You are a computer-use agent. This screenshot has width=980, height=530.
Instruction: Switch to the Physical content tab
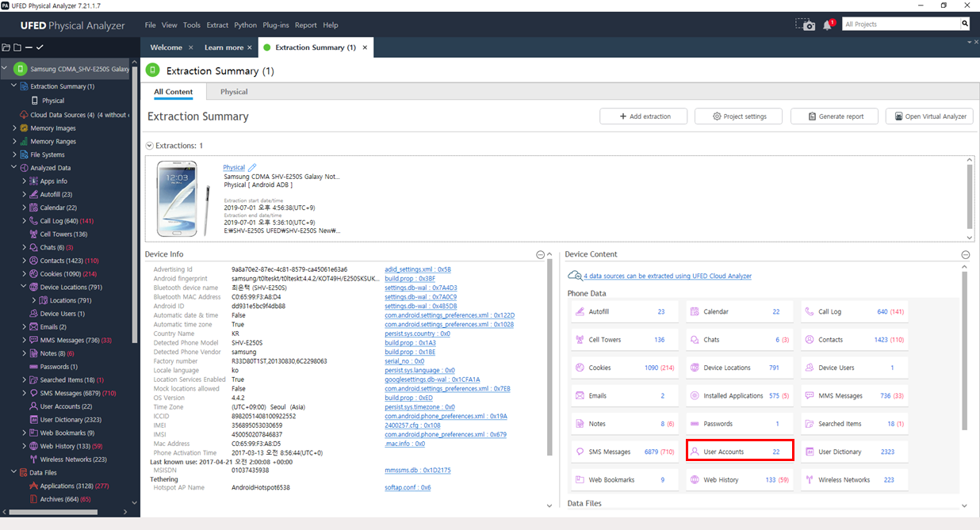point(234,92)
